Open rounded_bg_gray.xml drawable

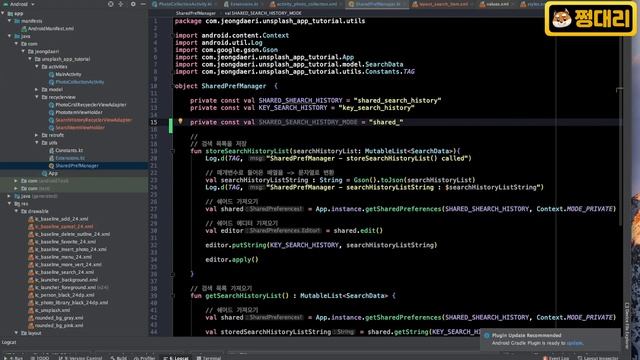coord(56,318)
